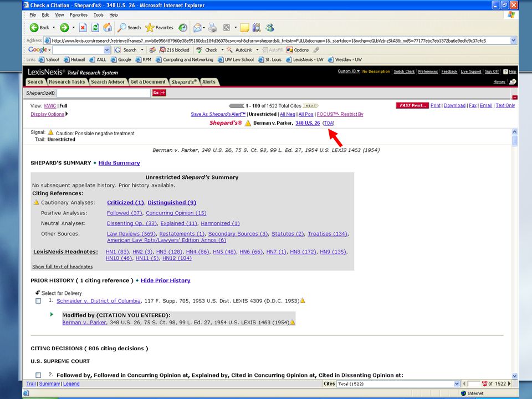Open the UW Law School links bar shortcut
The height and width of the screenshot is (399, 532).
pyautogui.click(x=236, y=60)
